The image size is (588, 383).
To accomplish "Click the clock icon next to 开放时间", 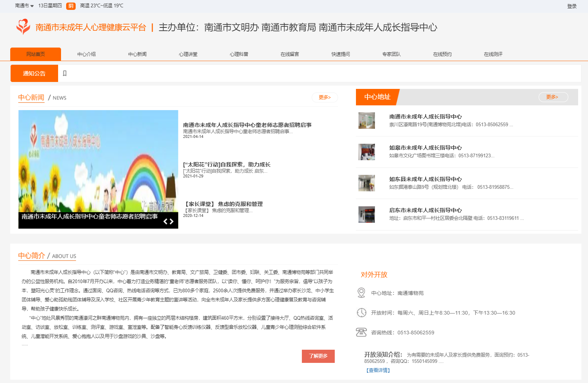I will click(361, 313).
